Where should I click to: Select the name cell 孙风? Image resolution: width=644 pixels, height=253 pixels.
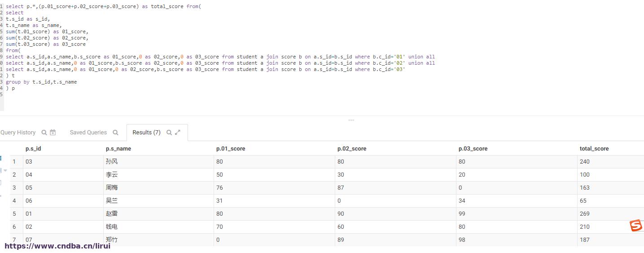click(x=112, y=162)
